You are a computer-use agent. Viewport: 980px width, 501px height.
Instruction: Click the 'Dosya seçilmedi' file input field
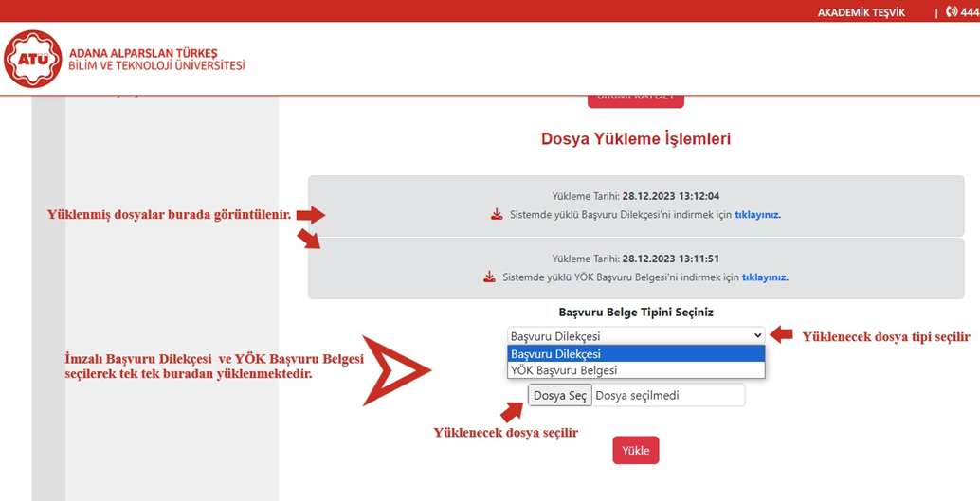(x=667, y=395)
